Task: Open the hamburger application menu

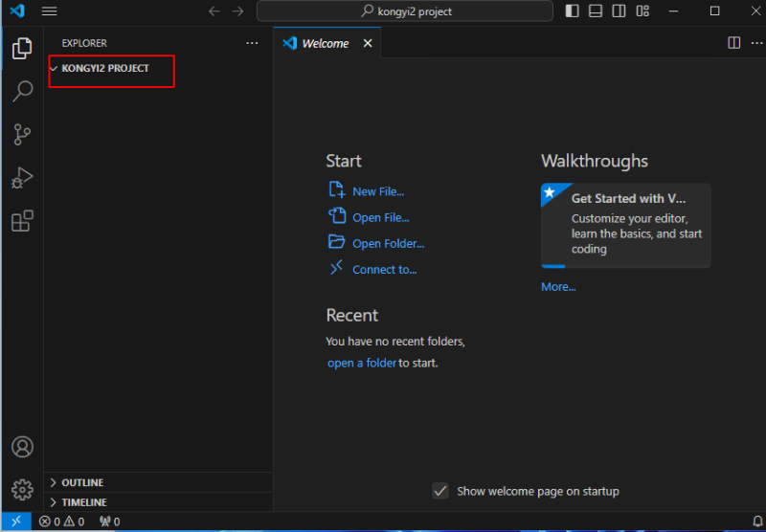Action: click(50, 11)
